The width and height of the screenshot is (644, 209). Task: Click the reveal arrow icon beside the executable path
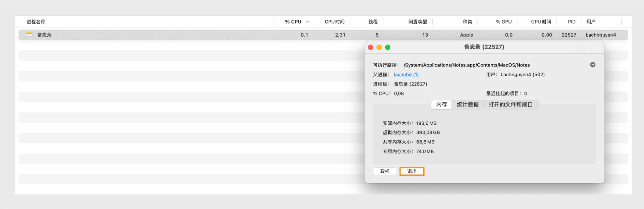click(x=593, y=65)
